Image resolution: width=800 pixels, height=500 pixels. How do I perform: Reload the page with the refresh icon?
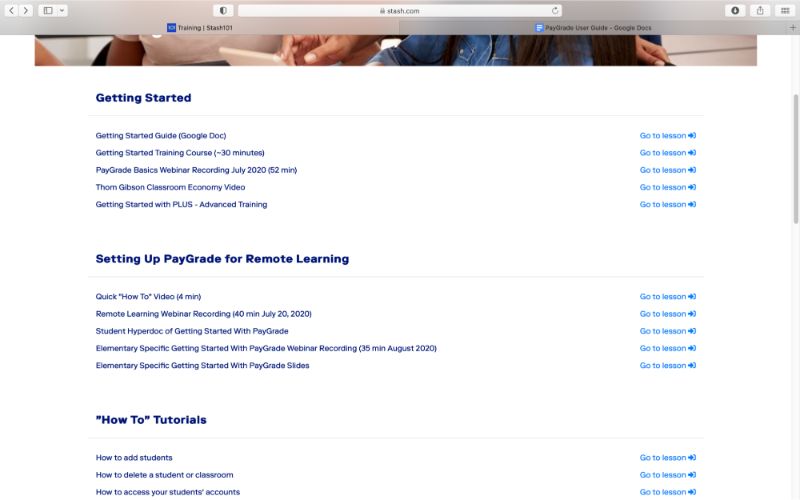click(555, 10)
